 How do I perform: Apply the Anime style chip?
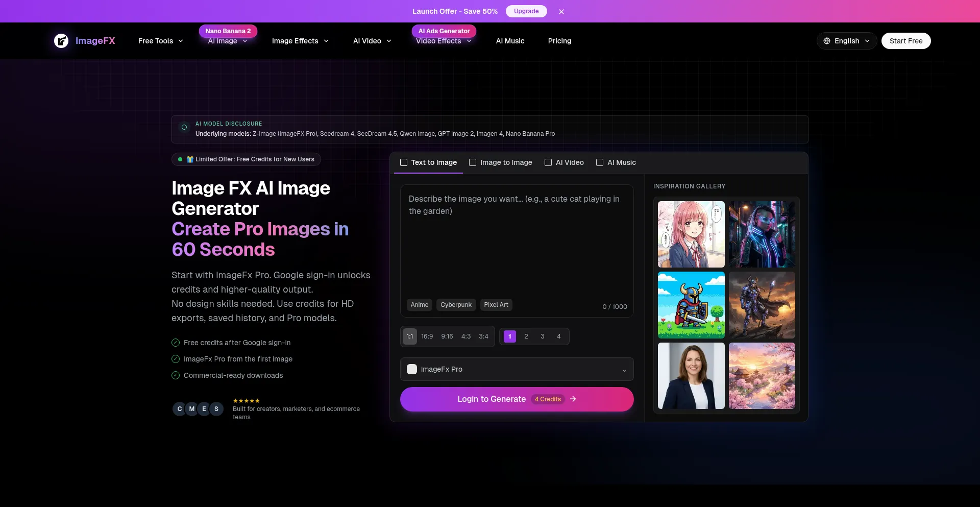click(420, 305)
